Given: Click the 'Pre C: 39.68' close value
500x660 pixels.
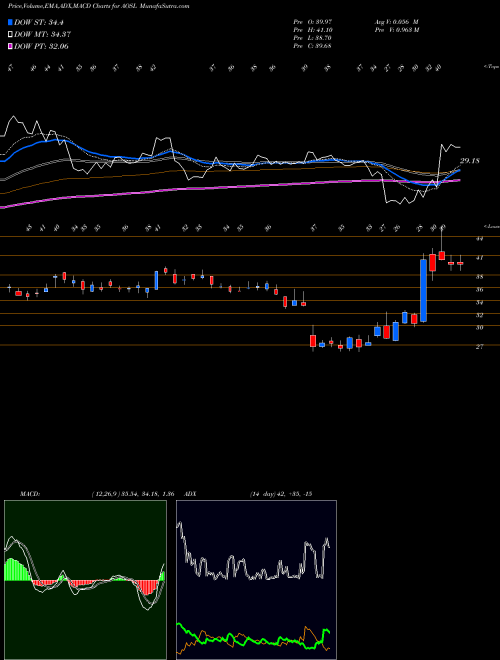Looking at the screenshot, I should (x=313, y=46).
